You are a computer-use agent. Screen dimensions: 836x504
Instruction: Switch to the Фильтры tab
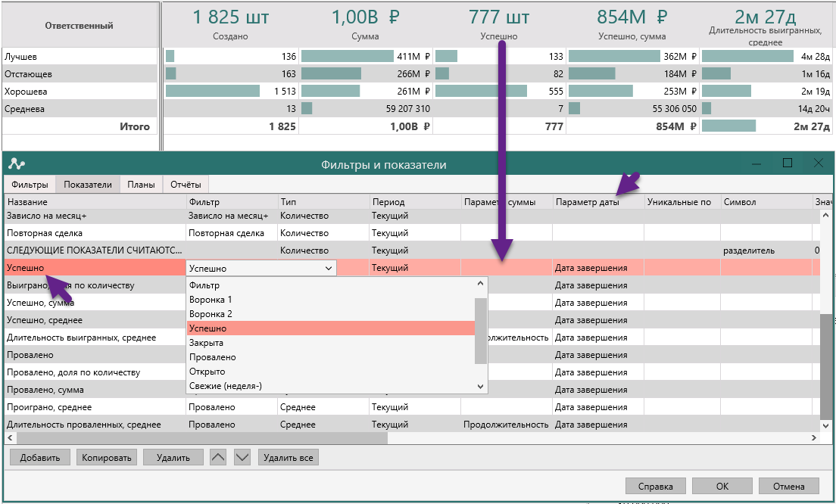(30, 185)
